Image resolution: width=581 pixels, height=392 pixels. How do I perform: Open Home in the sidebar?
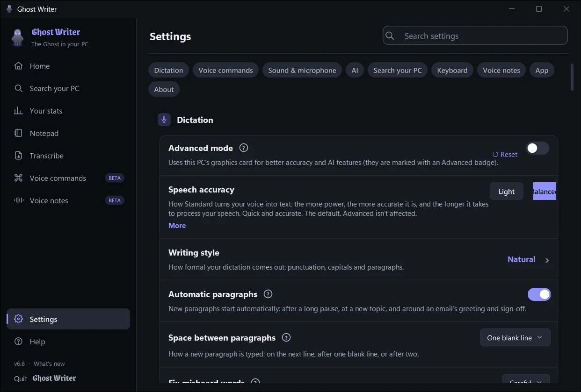pyautogui.click(x=68, y=66)
